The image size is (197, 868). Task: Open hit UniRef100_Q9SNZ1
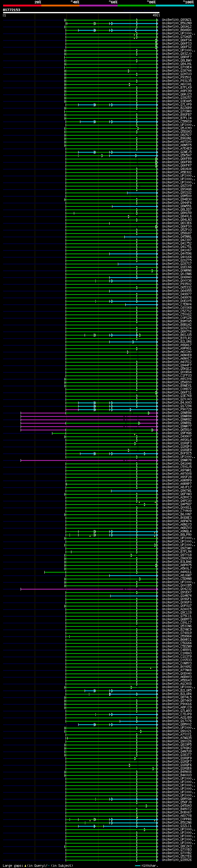coord(176,20)
